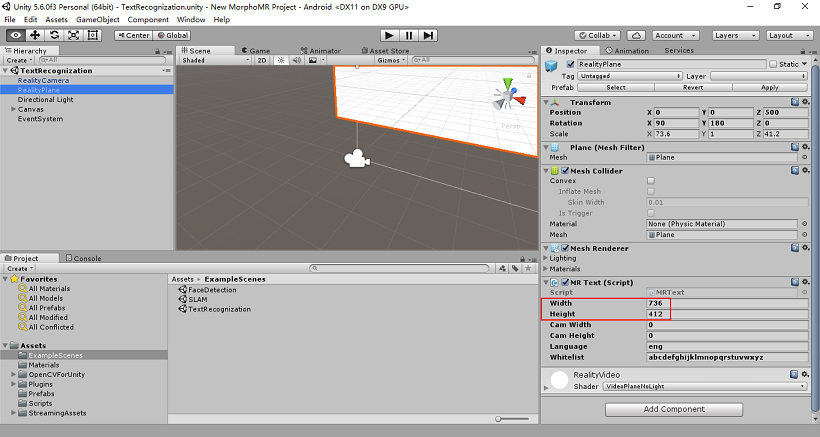Screen dimensions: 820x437
Task: Toggle scene lighting sun icon
Action: pyautogui.click(x=281, y=60)
